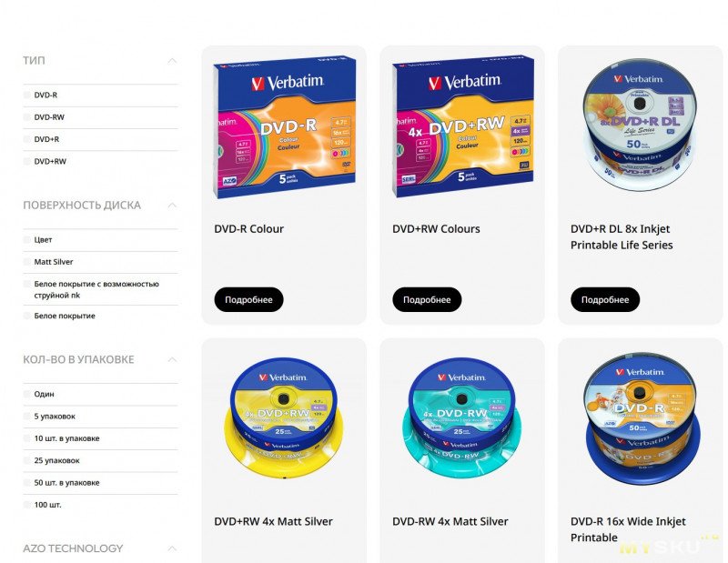Viewport: 728px width, 563px height.
Task: Open the teal DVD-RW 4x spindle image
Action: (x=461, y=417)
